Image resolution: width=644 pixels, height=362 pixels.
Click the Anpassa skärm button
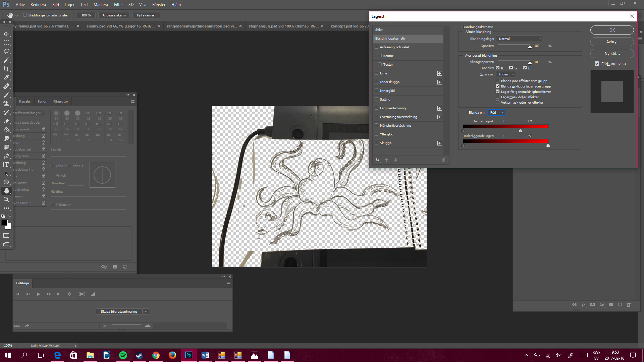[113, 15]
